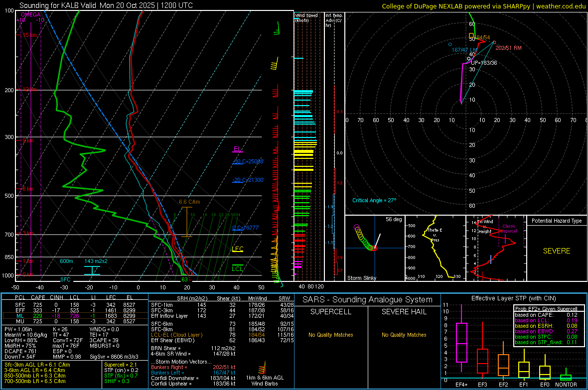Click the white UP=183/36 circle on the hodograph
The height and width of the screenshot is (390, 588).
pos(468,59)
